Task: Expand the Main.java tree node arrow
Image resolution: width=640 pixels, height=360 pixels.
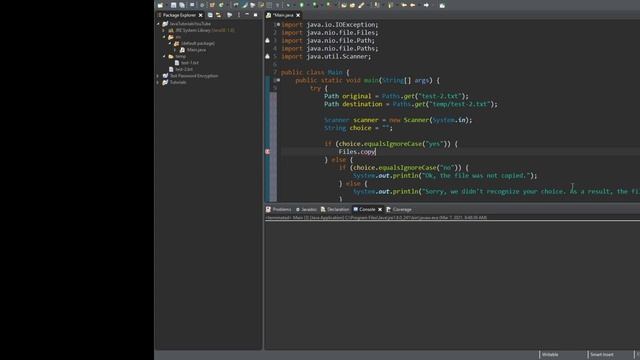Action: tap(176, 50)
